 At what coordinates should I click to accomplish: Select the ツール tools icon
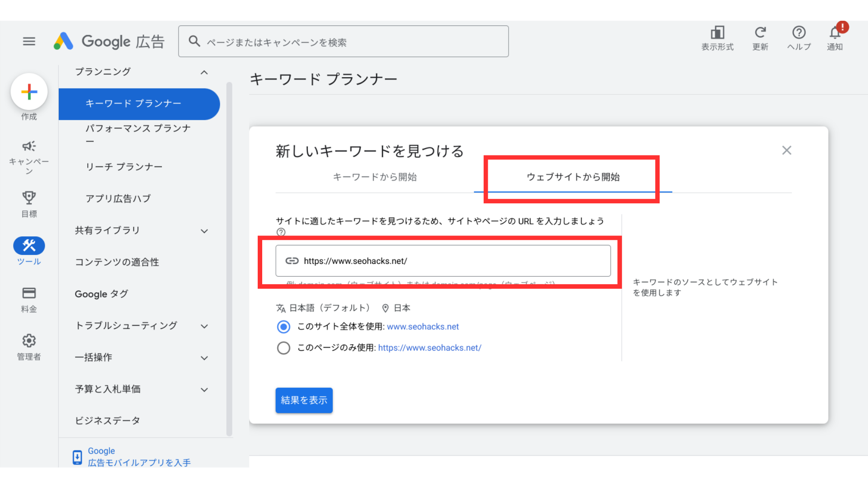pyautogui.click(x=29, y=245)
